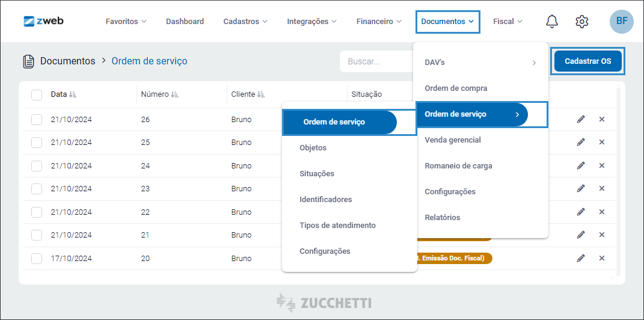
Task: Click pencil icon for order 20
Action: click(x=580, y=258)
